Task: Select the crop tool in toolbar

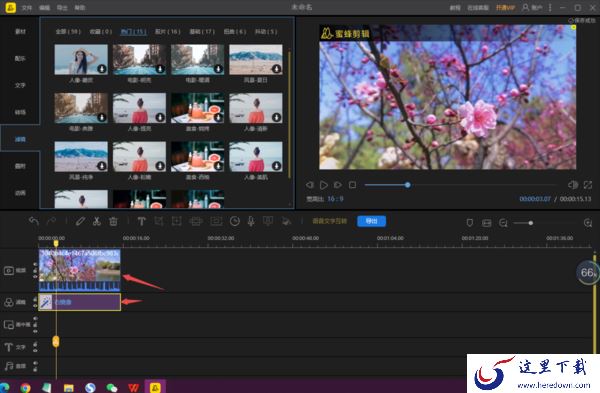Action: click(158, 221)
